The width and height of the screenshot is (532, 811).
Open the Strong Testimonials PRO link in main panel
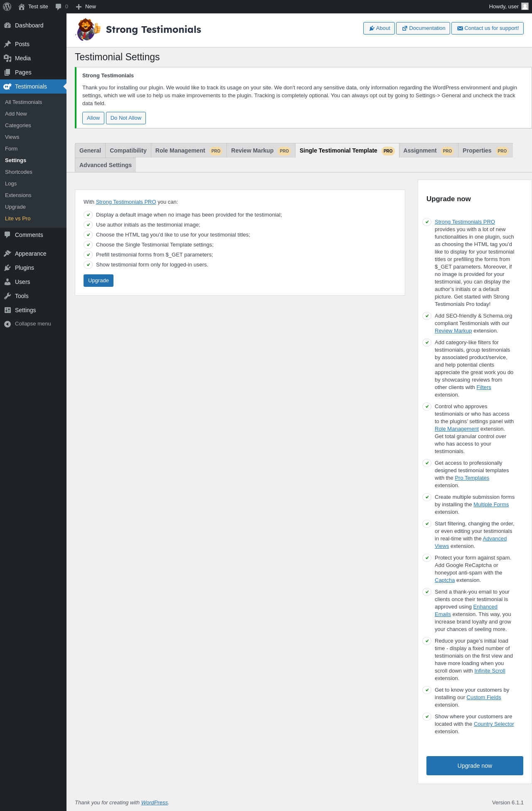point(126,202)
